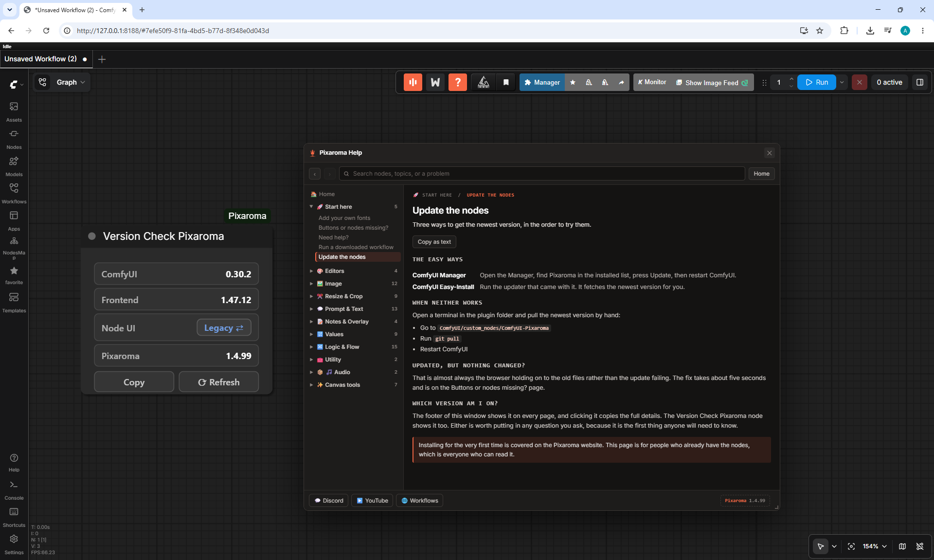Viewport: 934px width, 560px height.
Task: Select Run a downloaded workflow page
Action: click(356, 247)
